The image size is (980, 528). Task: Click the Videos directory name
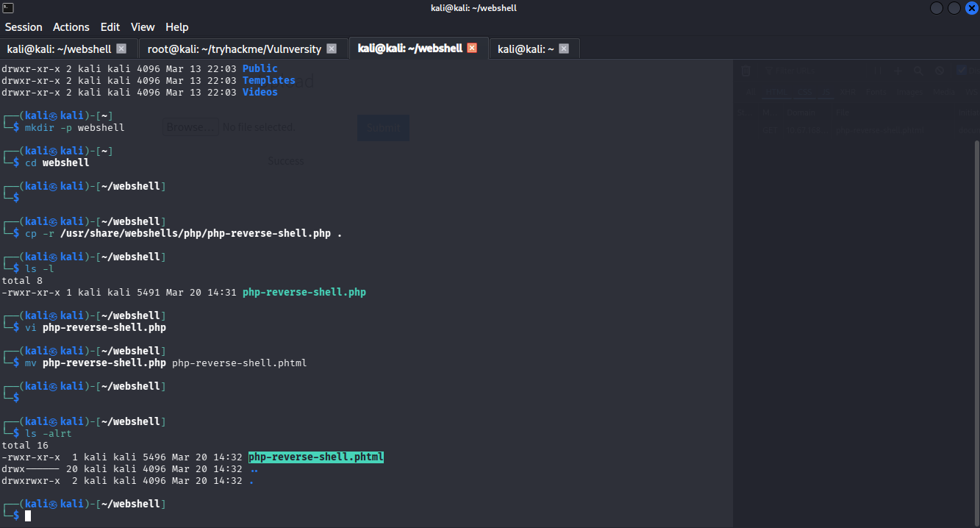click(260, 92)
